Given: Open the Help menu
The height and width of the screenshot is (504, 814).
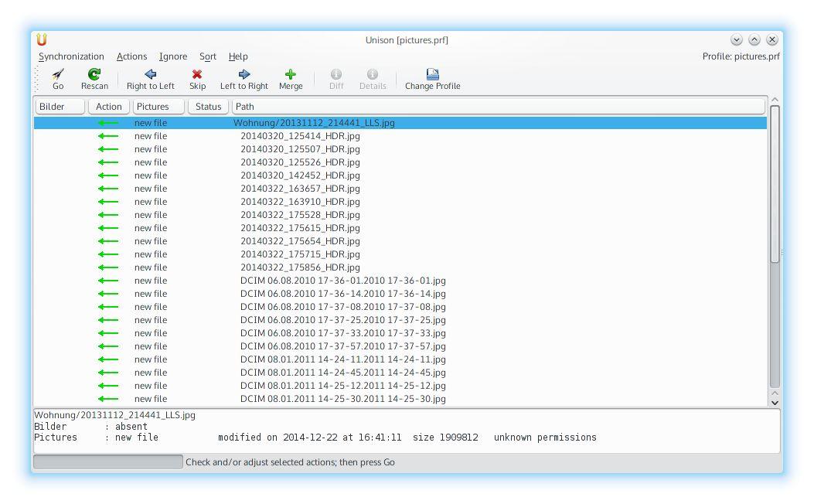Looking at the screenshot, I should tap(238, 56).
